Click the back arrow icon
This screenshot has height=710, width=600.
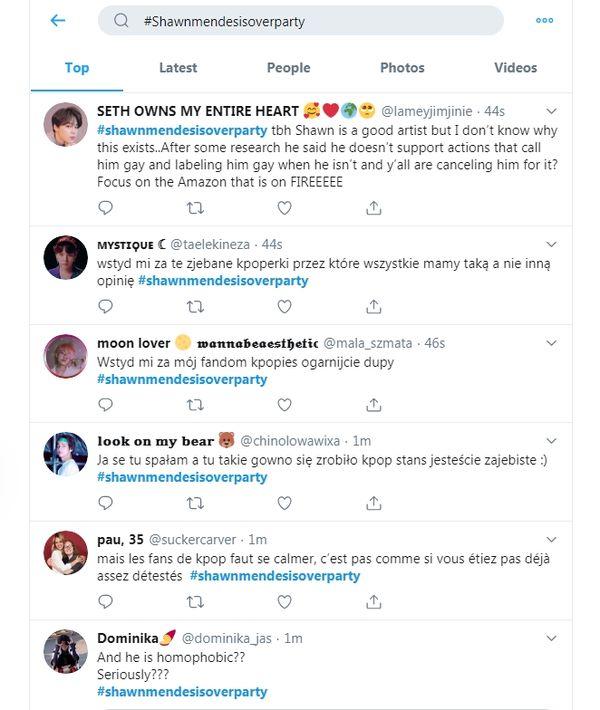point(57,20)
